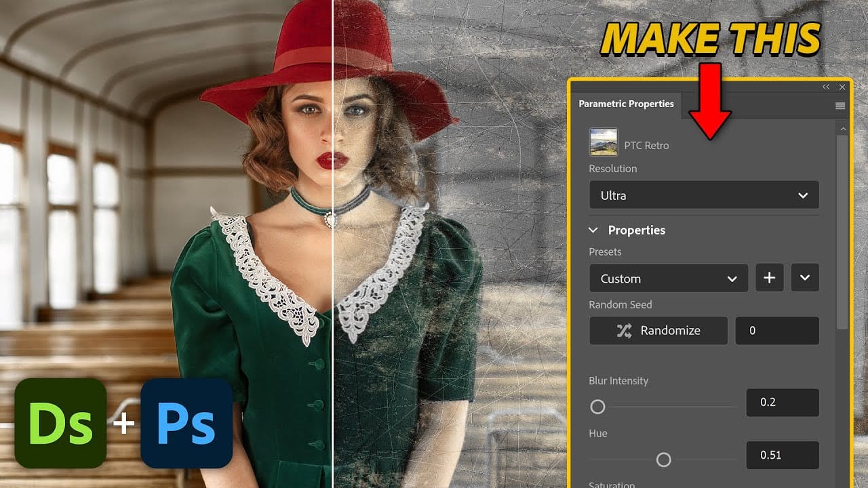The image size is (868, 488).
Task: Click the Blur Intensity value field 0.2
Action: click(x=783, y=403)
